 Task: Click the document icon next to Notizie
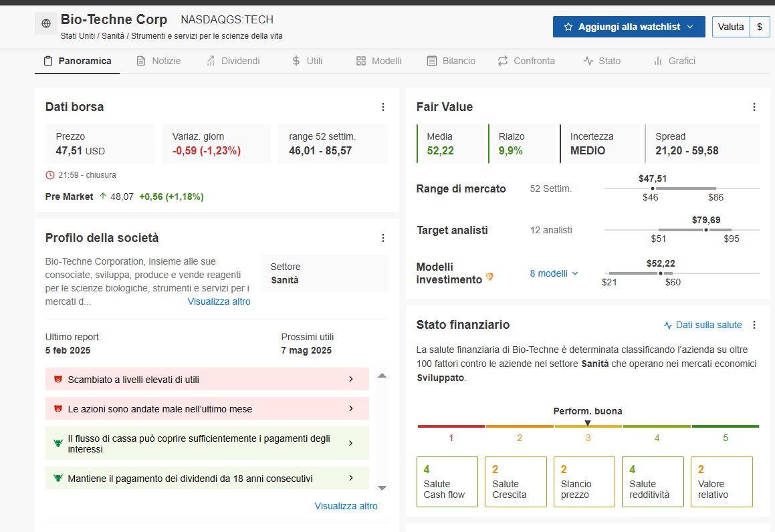[x=141, y=61]
